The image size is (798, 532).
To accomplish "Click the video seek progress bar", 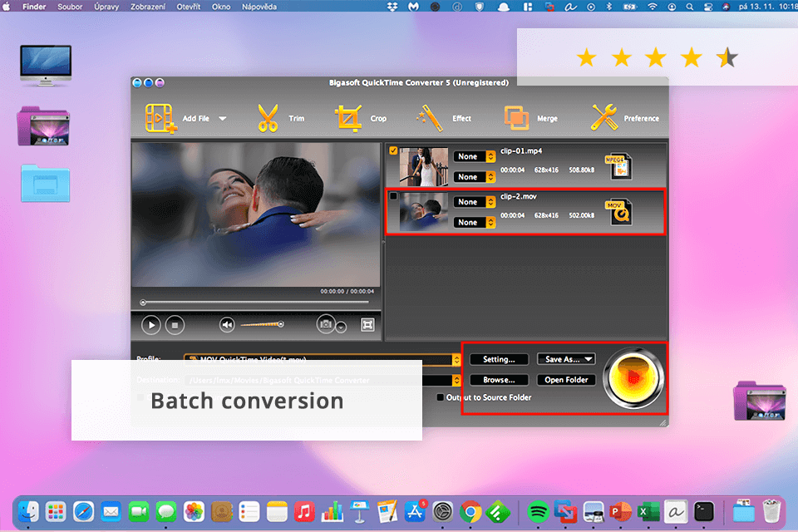I will (255, 303).
